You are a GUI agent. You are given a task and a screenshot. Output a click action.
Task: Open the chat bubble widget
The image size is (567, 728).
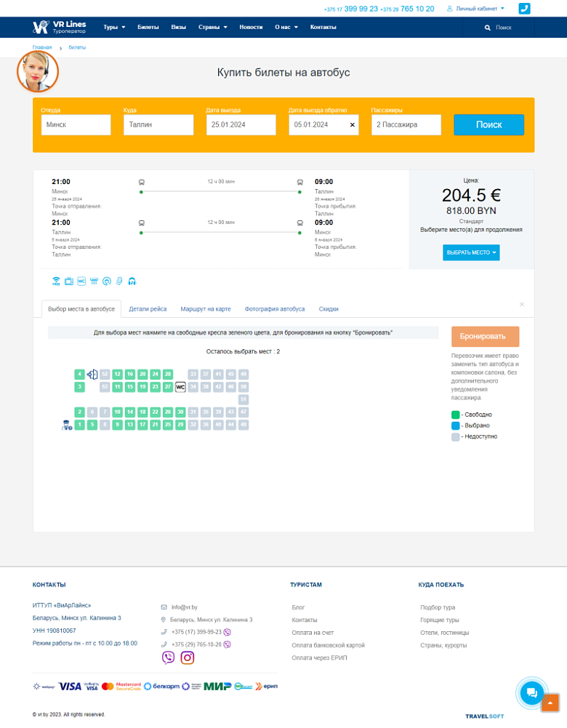(x=531, y=692)
